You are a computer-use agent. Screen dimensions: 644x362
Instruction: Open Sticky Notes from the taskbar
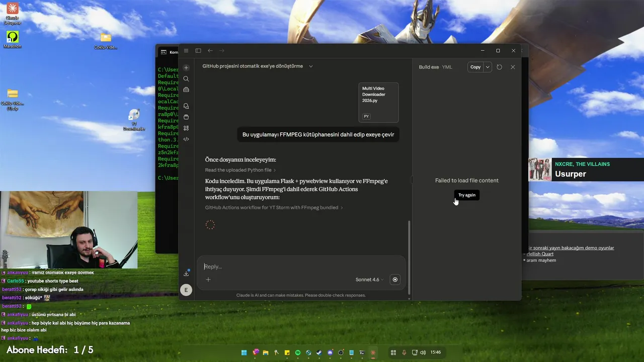pos(287,352)
